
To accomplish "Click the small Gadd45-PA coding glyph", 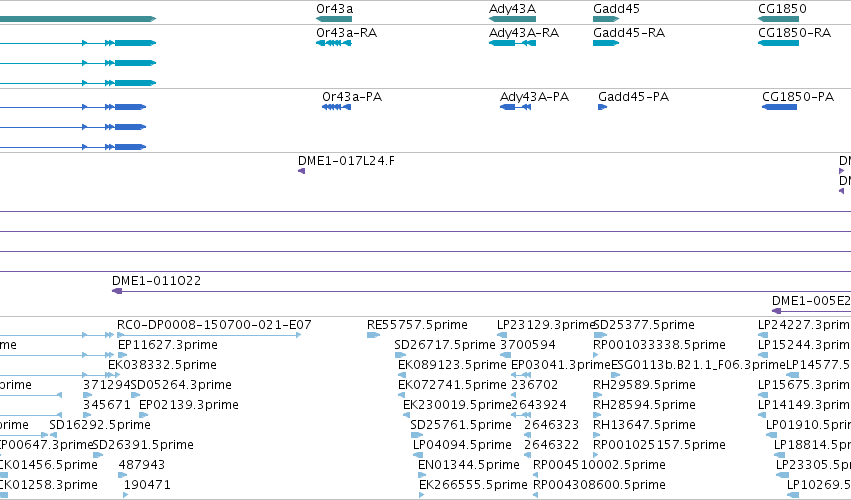I will (x=602, y=107).
